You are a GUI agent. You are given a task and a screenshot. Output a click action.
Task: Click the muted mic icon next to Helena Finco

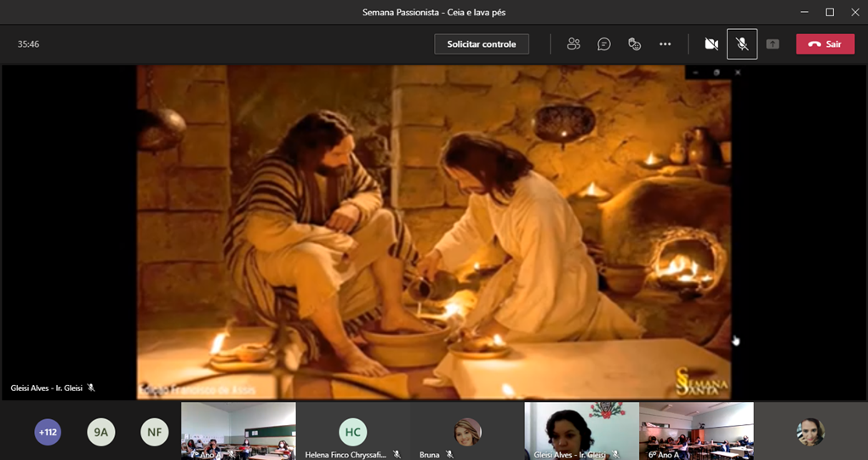pyautogui.click(x=397, y=454)
